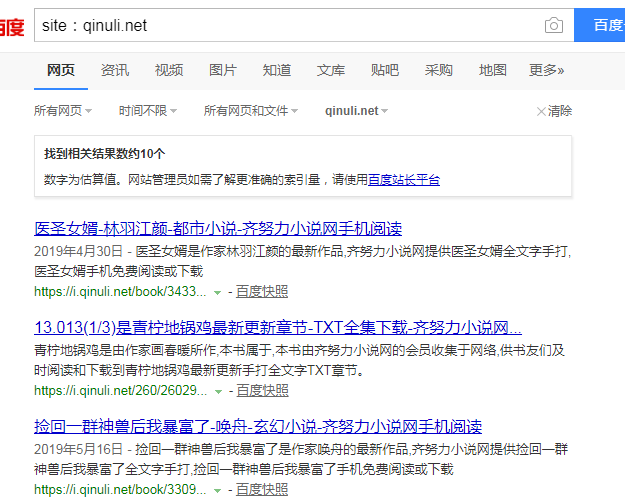
Task: Go to the 贴吧 tab
Action: (385, 70)
